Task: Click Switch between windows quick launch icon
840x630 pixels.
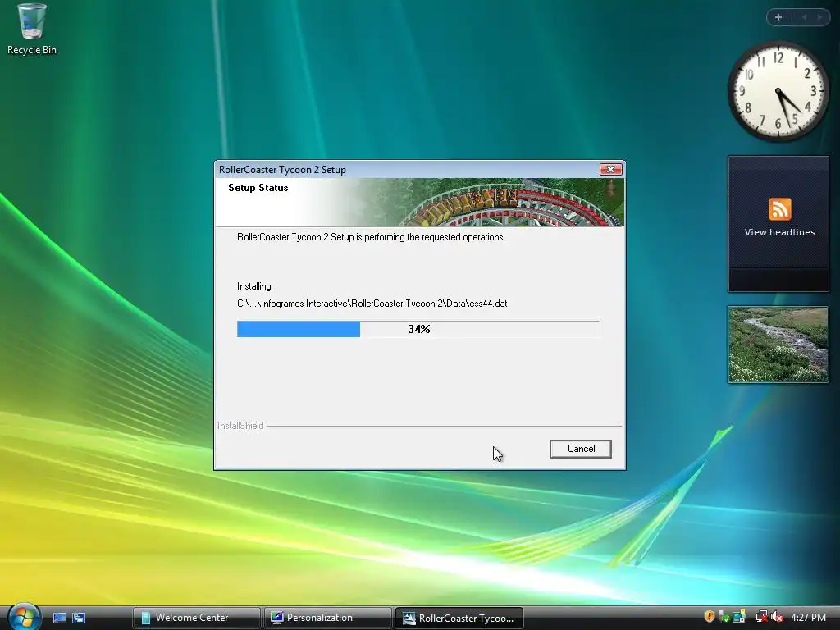Action: point(79,618)
